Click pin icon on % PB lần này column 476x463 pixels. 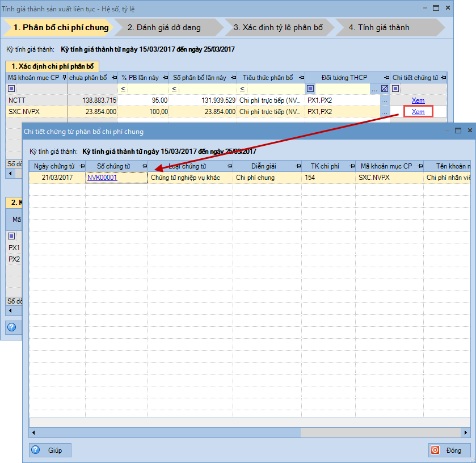(x=165, y=78)
